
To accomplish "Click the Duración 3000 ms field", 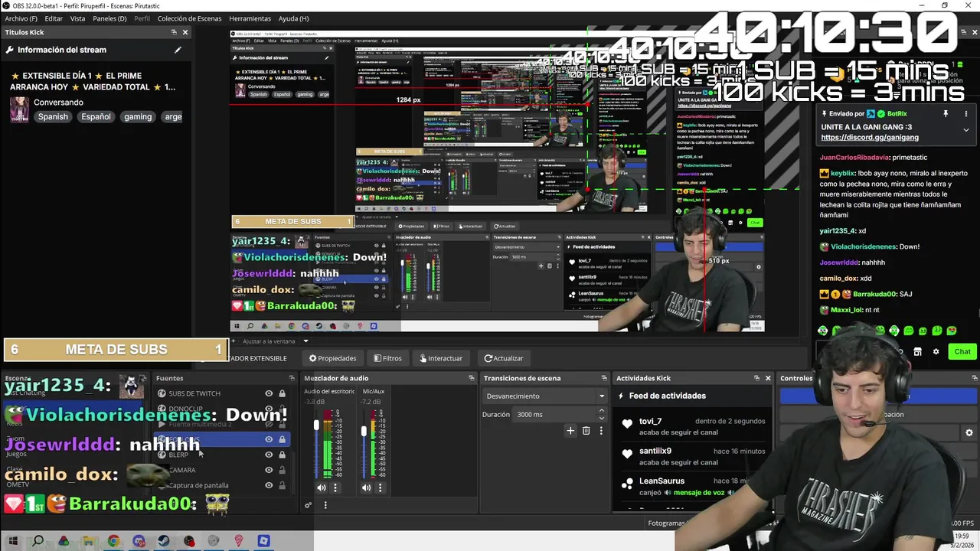I will (554, 414).
